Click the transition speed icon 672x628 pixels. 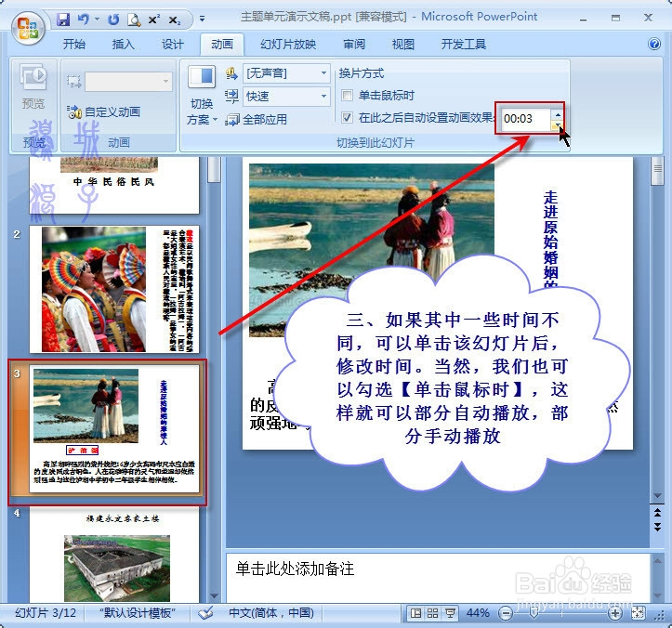(x=231, y=97)
